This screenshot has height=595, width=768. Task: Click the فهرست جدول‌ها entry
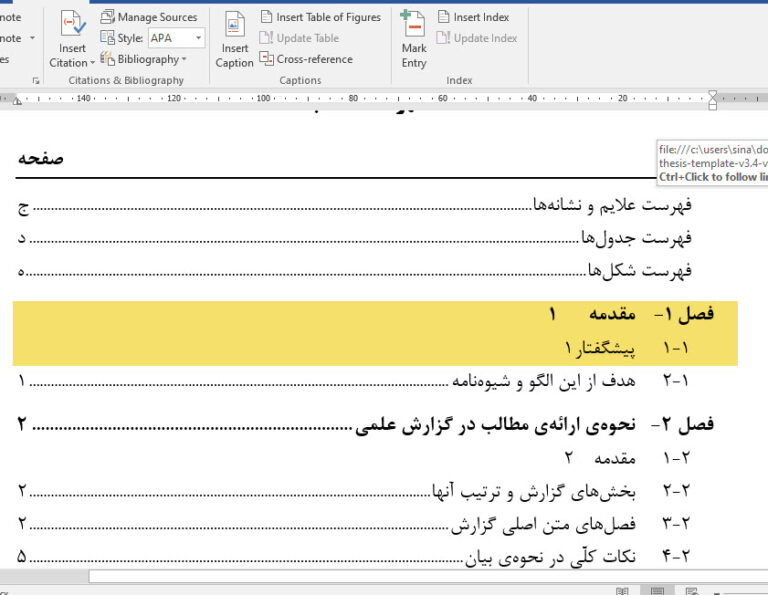pos(355,238)
